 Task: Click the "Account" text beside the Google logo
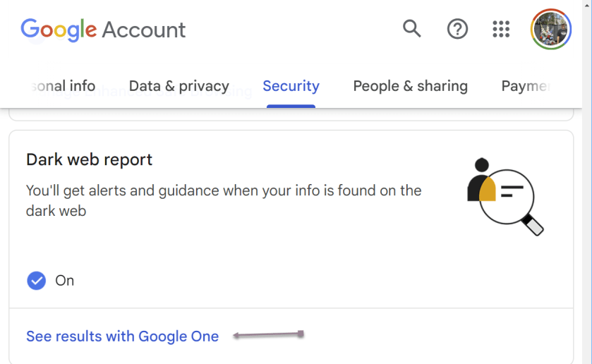[144, 30]
